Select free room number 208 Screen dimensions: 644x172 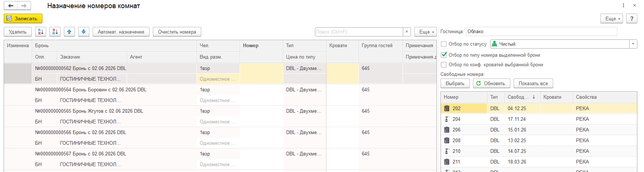(456, 140)
